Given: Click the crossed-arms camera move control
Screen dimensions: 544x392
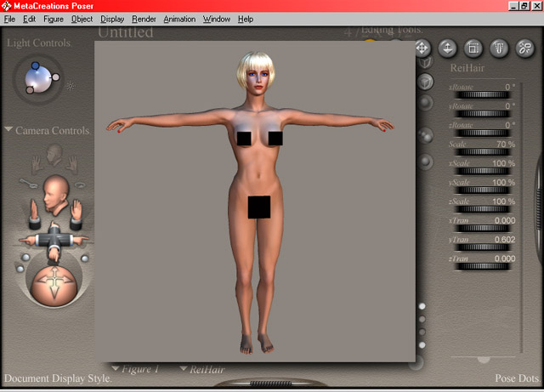Looking at the screenshot, I should (x=55, y=238).
